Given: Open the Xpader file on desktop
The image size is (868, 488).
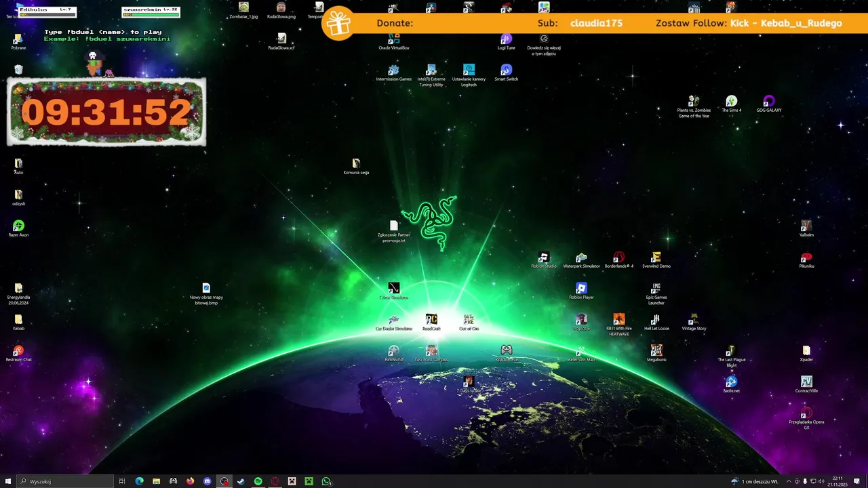Looking at the screenshot, I should (x=806, y=353).
